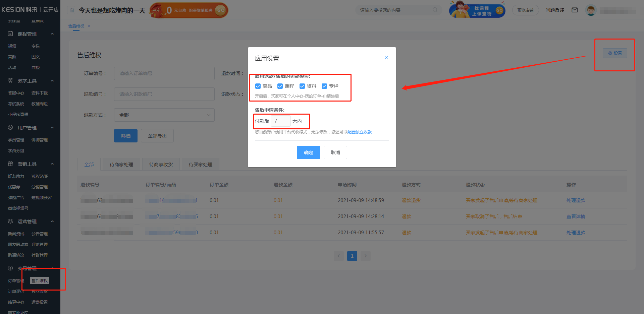Click the days input showing 7

pos(280,121)
